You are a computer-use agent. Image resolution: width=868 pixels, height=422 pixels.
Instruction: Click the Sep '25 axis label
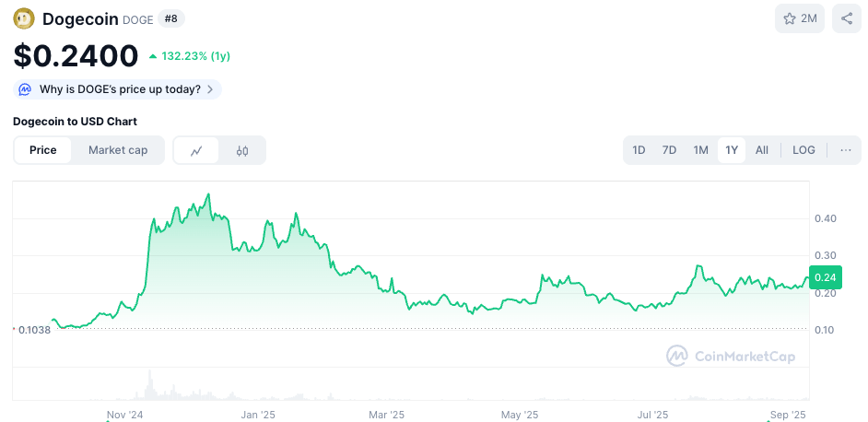789,415
